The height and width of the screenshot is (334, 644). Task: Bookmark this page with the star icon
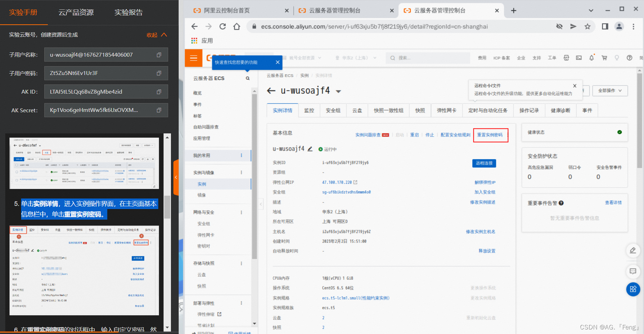(587, 26)
